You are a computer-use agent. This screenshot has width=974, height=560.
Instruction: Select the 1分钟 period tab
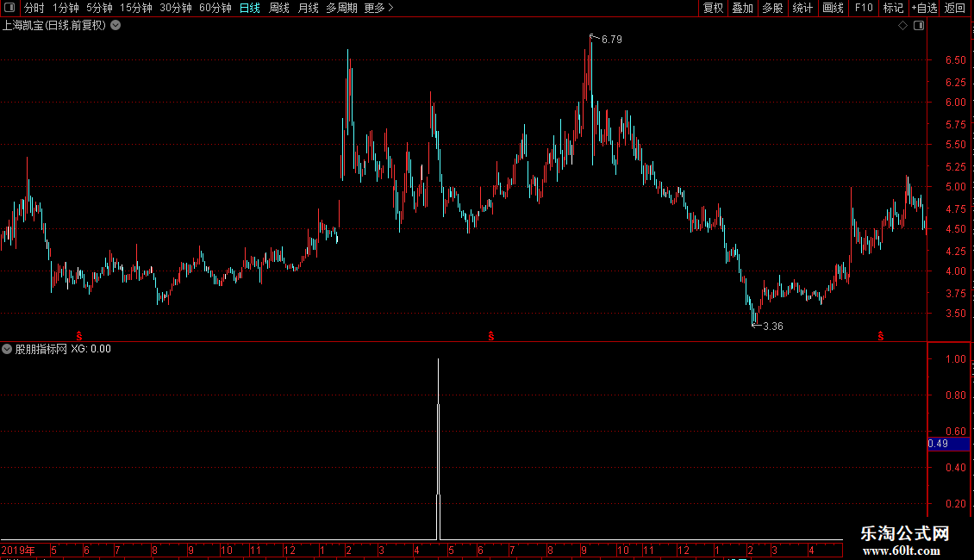[x=66, y=8]
